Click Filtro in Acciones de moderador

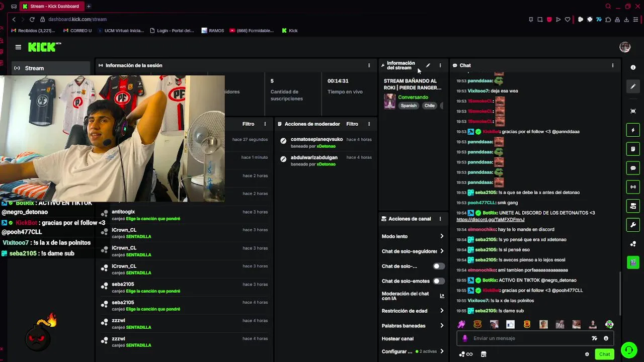[352, 124]
